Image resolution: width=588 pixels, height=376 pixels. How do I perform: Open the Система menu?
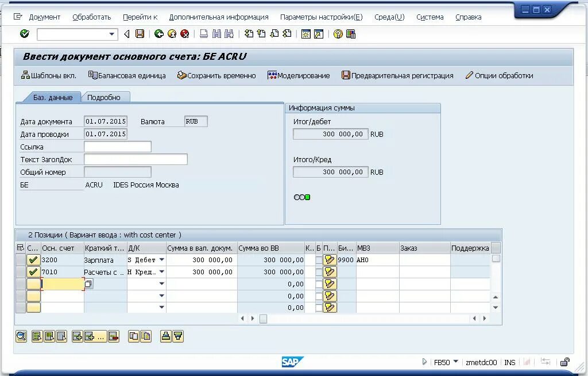point(430,17)
